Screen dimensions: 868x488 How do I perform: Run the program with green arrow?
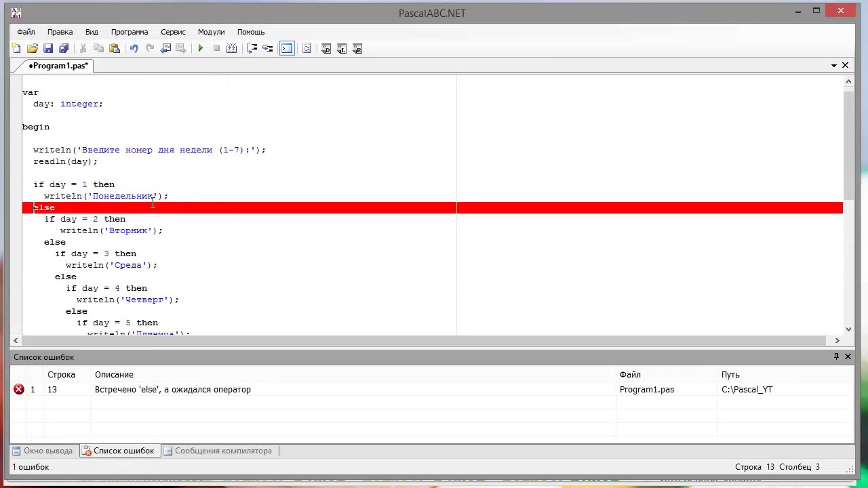(x=200, y=48)
